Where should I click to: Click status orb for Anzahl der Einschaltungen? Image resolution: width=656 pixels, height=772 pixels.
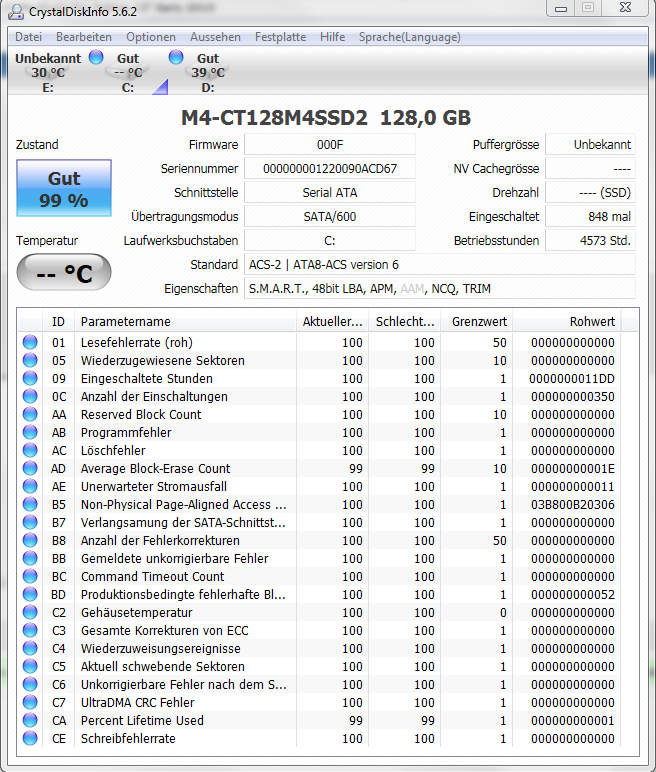(30, 396)
